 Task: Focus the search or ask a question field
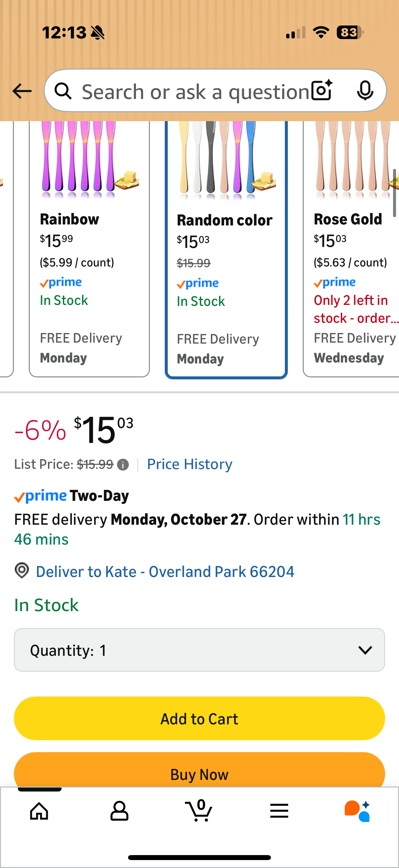tap(195, 91)
